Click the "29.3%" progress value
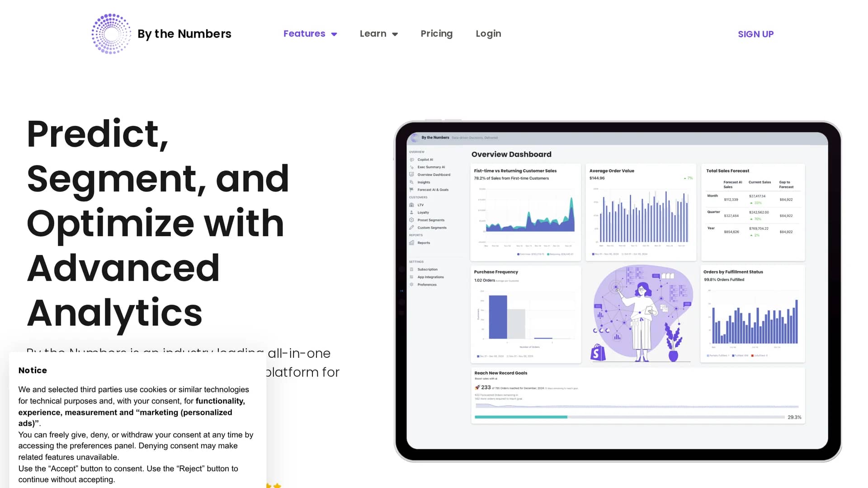This screenshot has width=868, height=488. 794,418
